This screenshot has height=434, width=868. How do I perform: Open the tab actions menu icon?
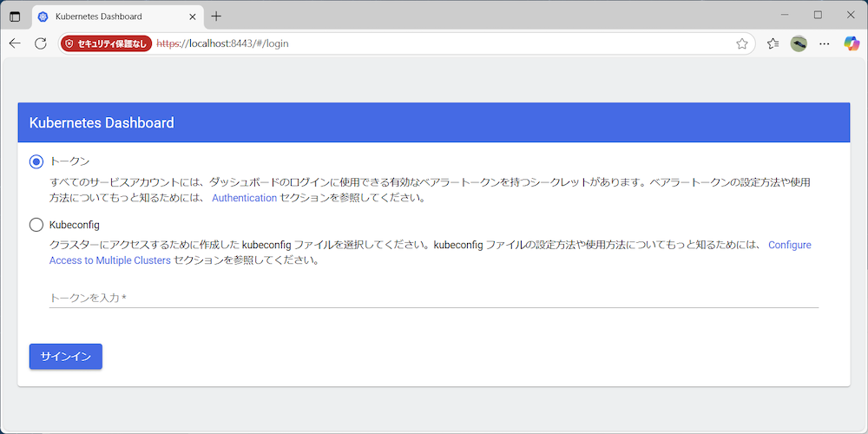pos(15,16)
